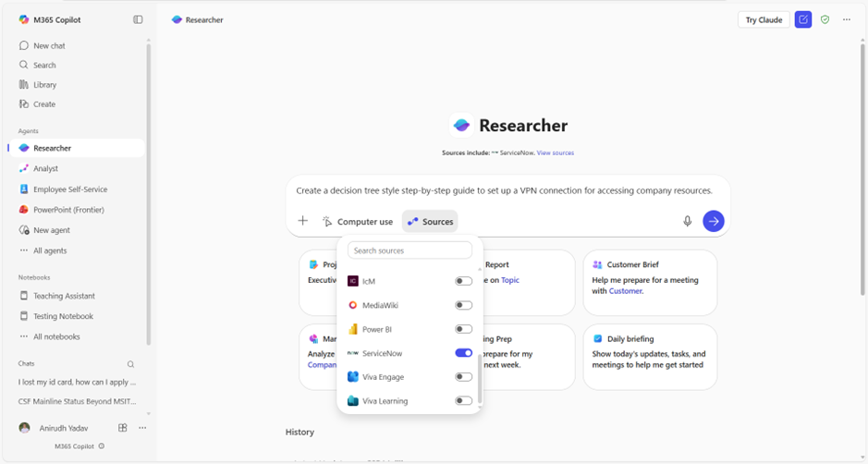The image size is (868, 464).
Task: Click the Search sources field
Action: 410,250
